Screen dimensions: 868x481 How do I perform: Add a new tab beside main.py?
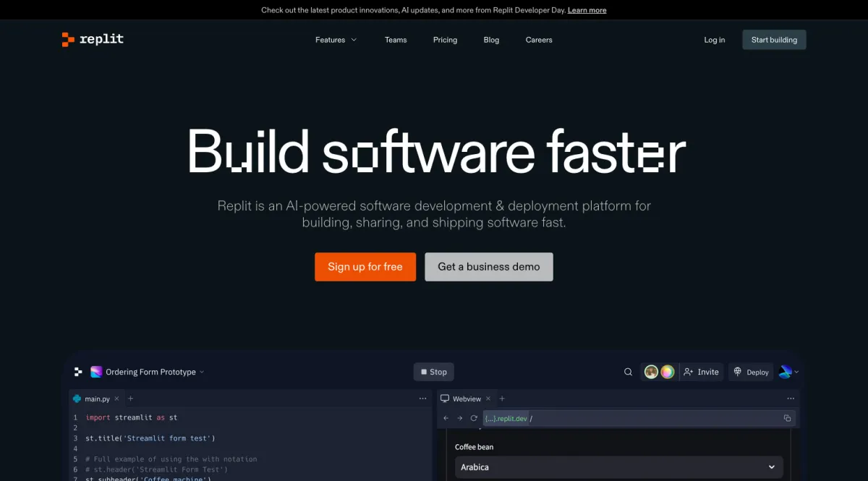click(131, 399)
